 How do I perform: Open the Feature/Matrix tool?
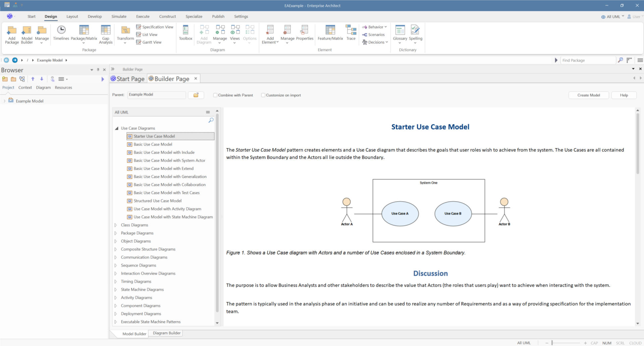pyautogui.click(x=330, y=33)
